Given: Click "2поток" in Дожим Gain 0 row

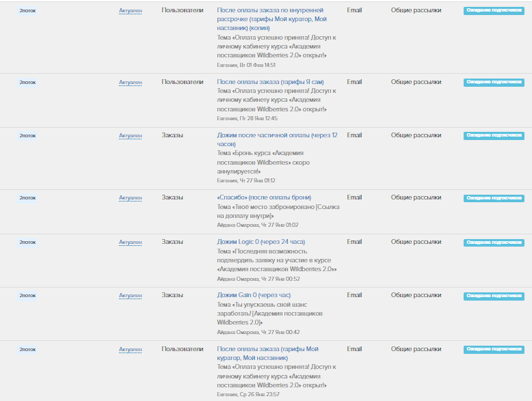Looking at the screenshot, I should (27, 296).
